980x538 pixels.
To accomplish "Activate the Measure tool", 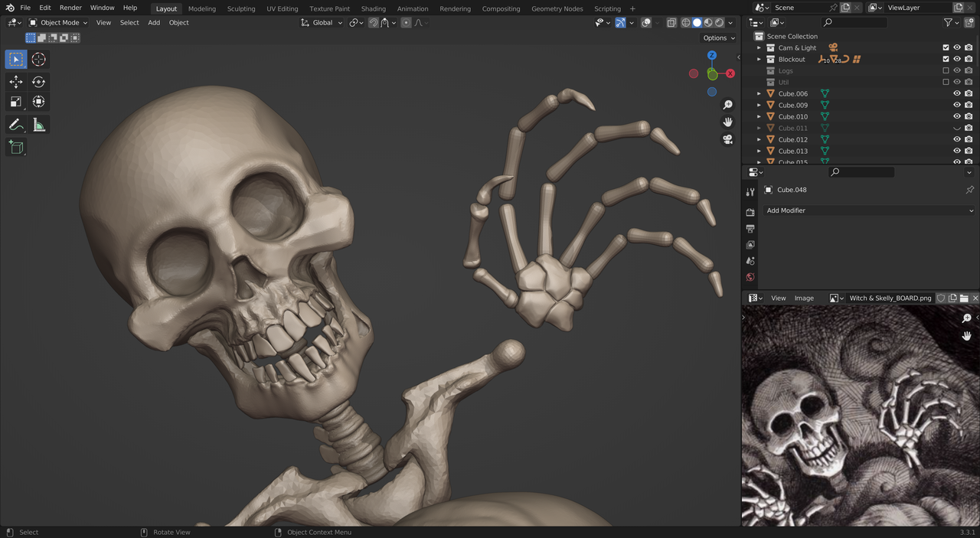I will coord(38,124).
